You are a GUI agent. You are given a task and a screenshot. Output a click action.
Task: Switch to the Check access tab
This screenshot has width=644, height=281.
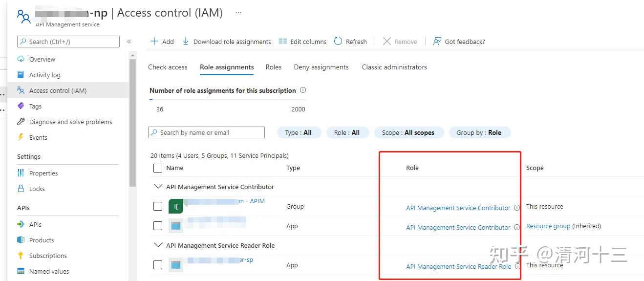tap(168, 67)
